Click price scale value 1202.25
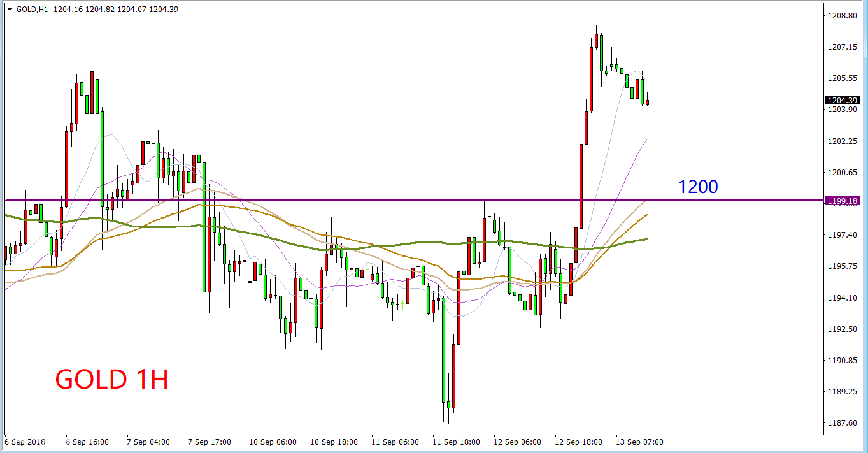Image resolution: width=868 pixels, height=453 pixels. pyautogui.click(x=843, y=141)
